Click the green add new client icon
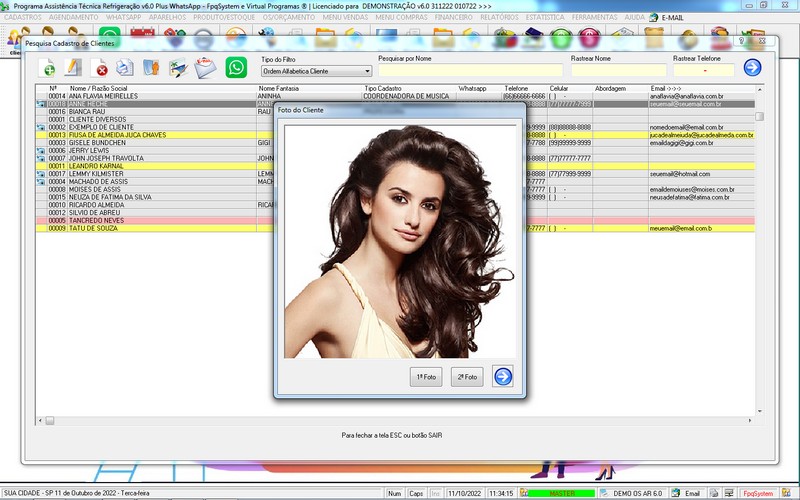800x500 pixels. point(47,68)
